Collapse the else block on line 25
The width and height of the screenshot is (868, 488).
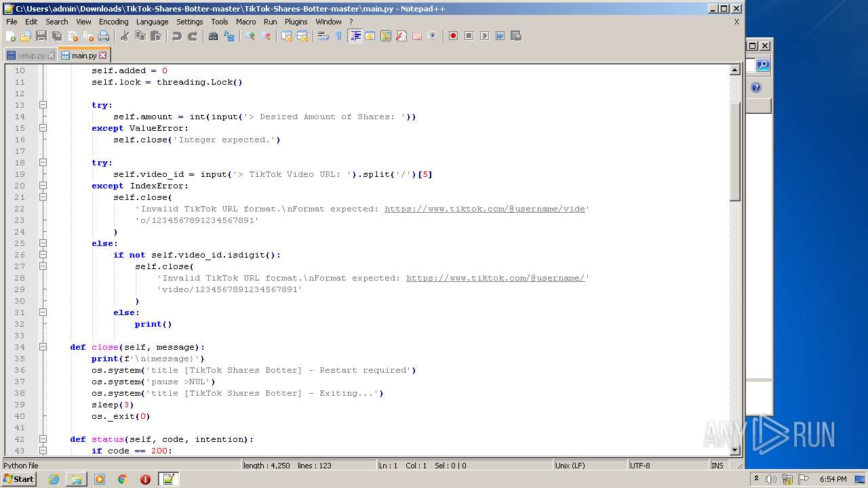[x=43, y=243]
